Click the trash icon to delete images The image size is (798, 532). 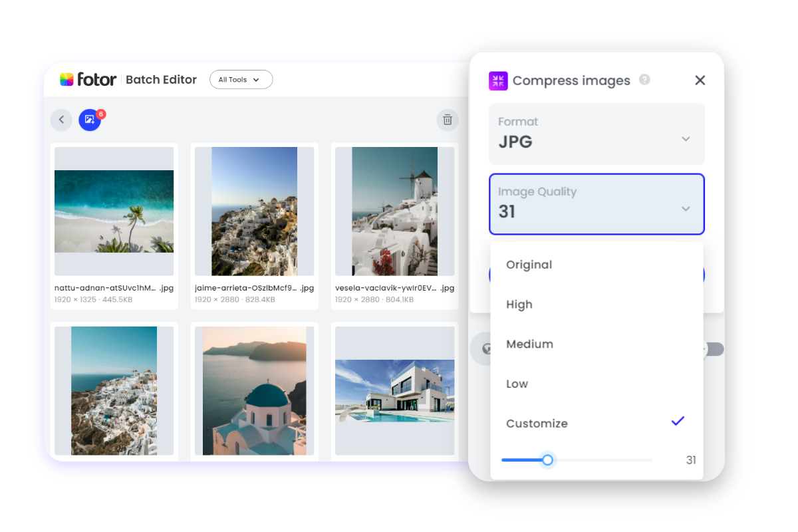point(448,120)
